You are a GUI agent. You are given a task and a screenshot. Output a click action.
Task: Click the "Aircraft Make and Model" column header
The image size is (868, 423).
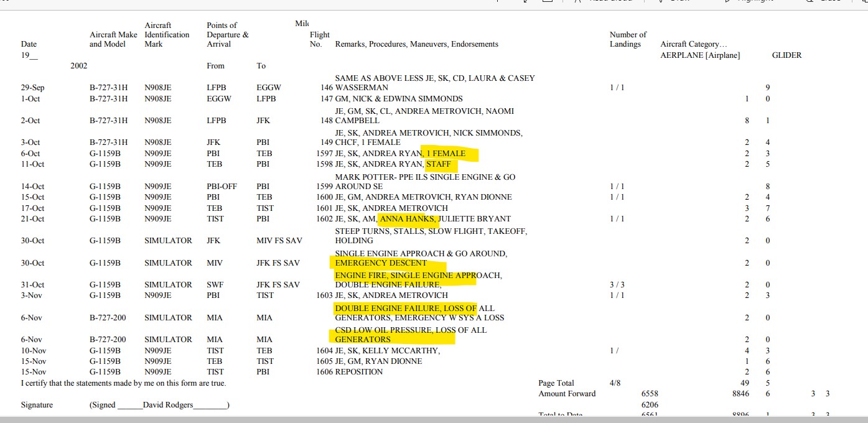[113, 39]
